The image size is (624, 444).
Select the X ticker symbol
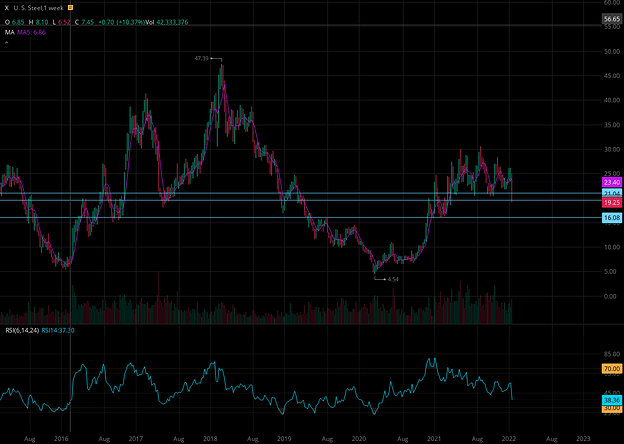coord(6,8)
